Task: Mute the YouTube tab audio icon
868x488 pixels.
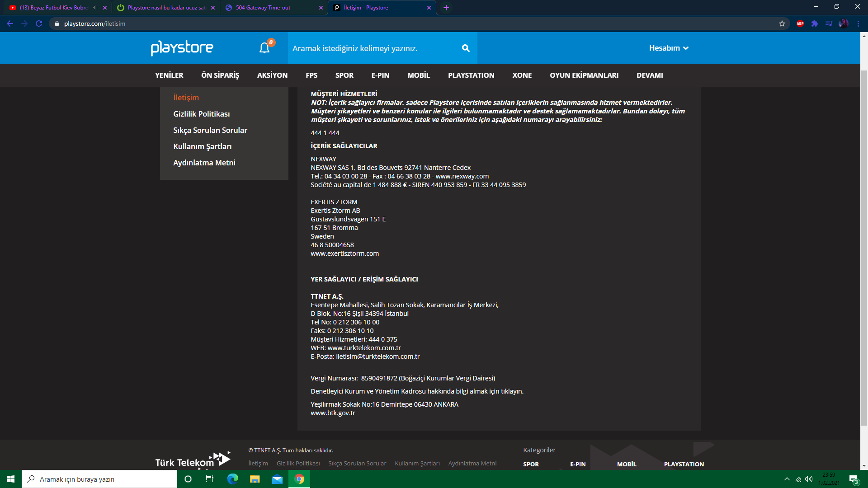Action: 95,8
